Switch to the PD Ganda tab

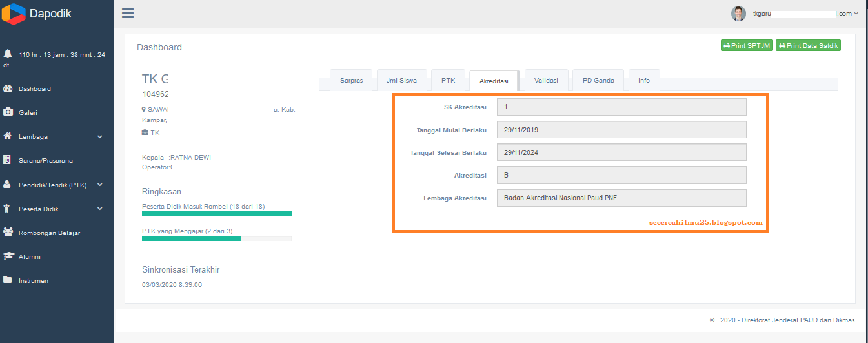pos(598,81)
